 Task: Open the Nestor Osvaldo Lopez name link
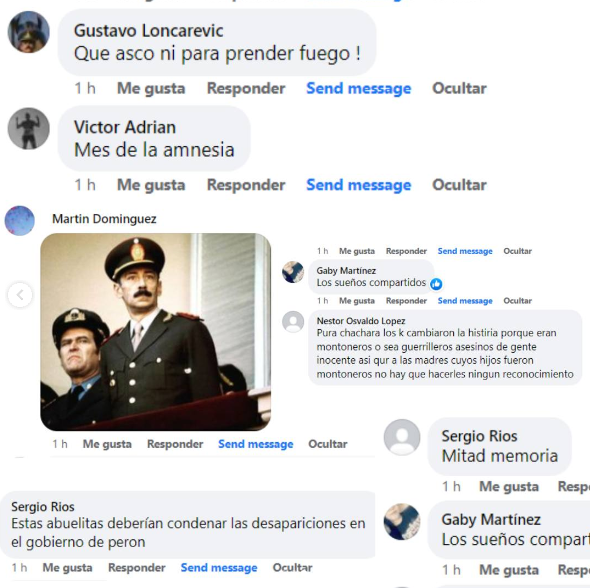tap(361, 321)
